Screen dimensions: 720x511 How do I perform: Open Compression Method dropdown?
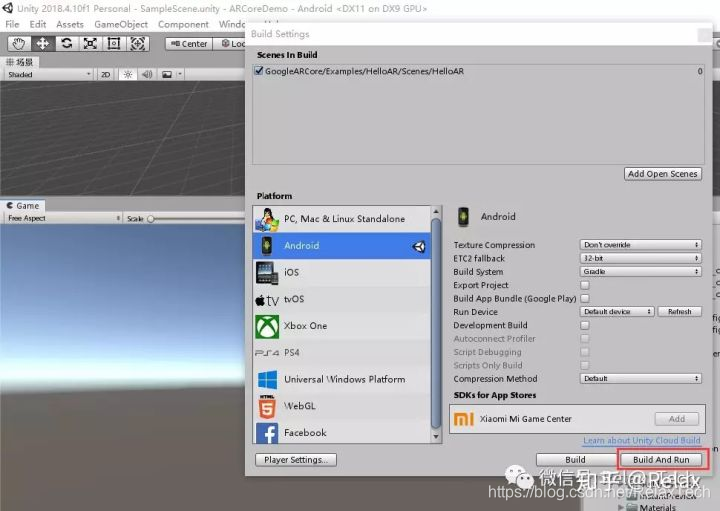[x=640, y=378]
